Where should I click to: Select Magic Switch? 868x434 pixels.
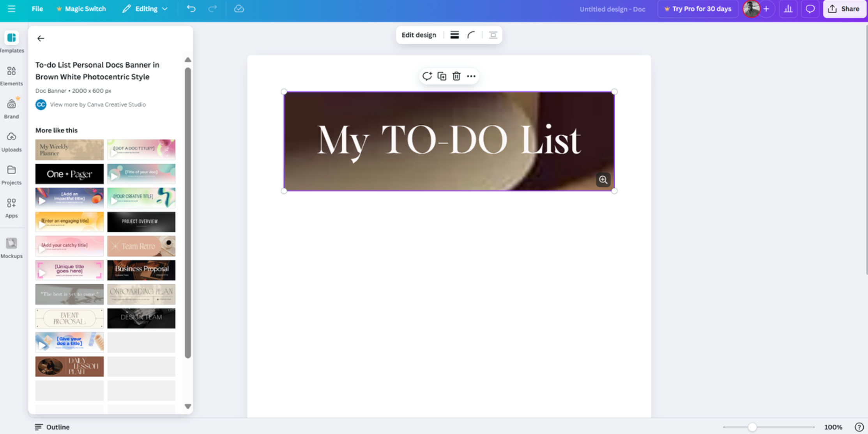click(81, 9)
